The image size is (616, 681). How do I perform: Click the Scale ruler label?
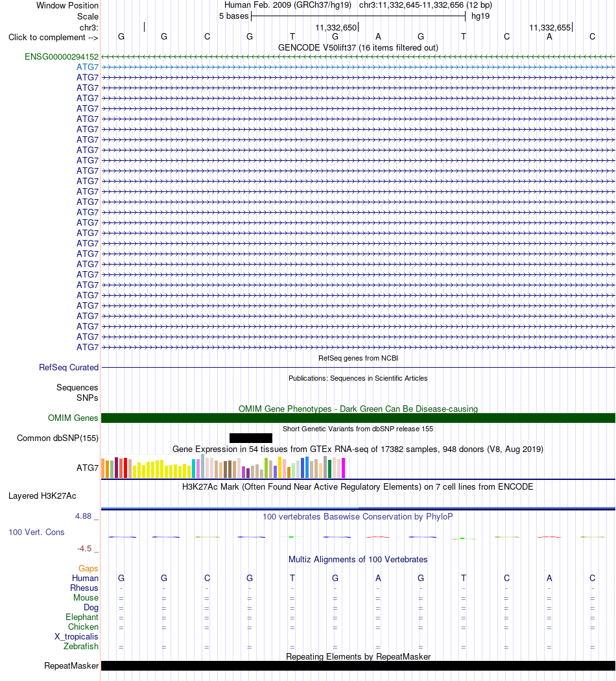click(88, 16)
